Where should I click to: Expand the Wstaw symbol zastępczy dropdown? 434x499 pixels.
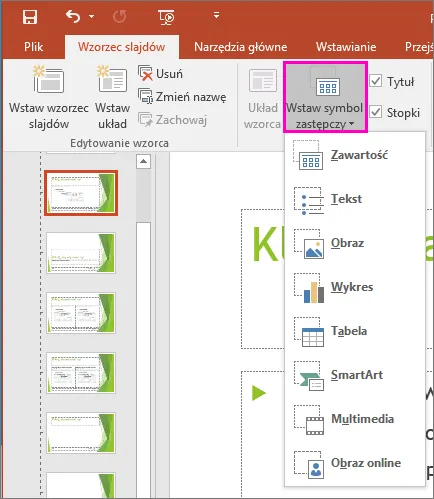(325, 97)
